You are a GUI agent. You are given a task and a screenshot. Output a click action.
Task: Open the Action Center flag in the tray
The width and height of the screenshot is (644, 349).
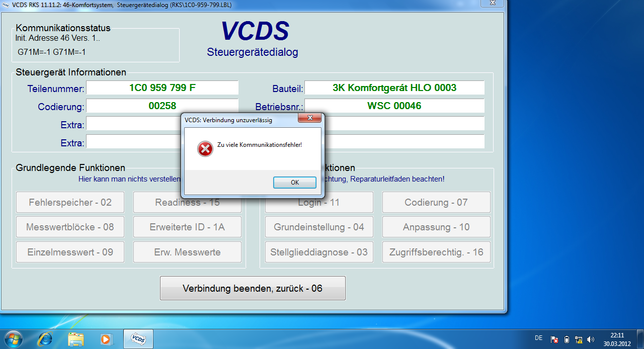coord(554,339)
